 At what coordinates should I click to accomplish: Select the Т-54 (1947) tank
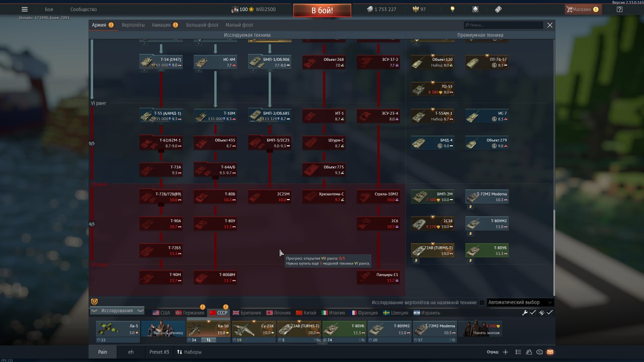point(161,62)
